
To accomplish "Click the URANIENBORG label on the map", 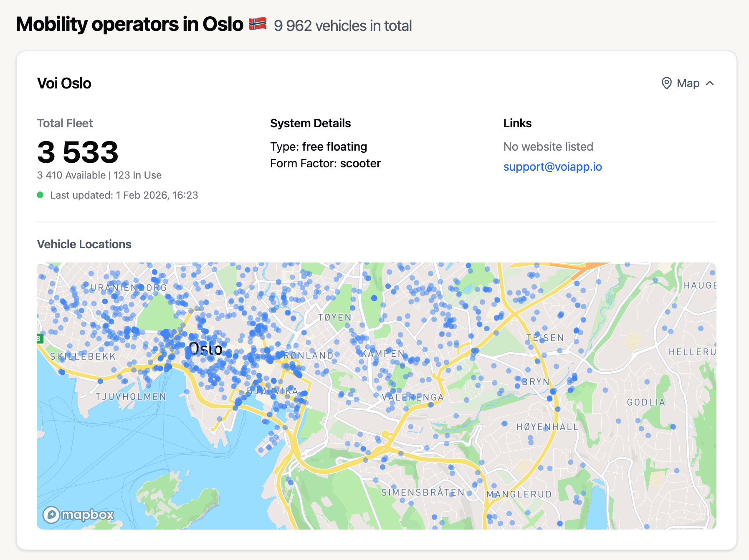I will [x=129, y=288].
